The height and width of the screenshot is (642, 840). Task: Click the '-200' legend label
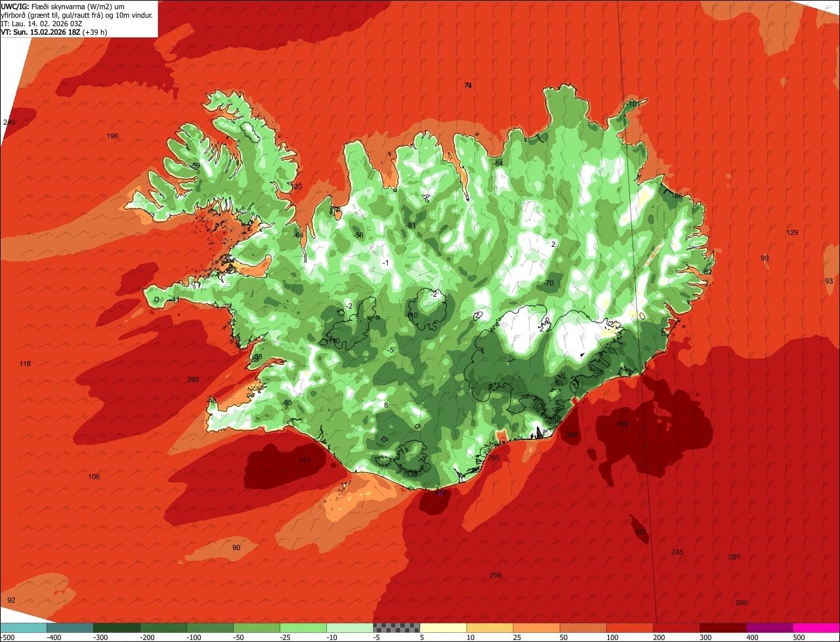pos(147,637)
